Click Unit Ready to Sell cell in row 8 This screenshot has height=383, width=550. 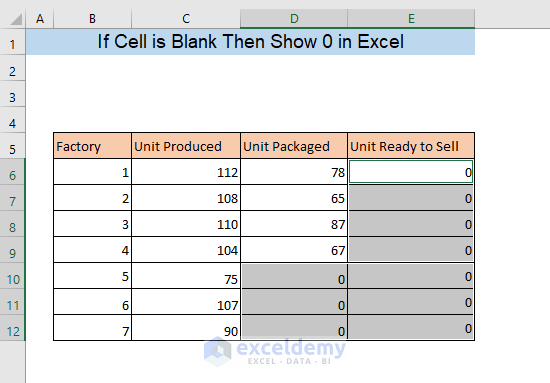411,224
